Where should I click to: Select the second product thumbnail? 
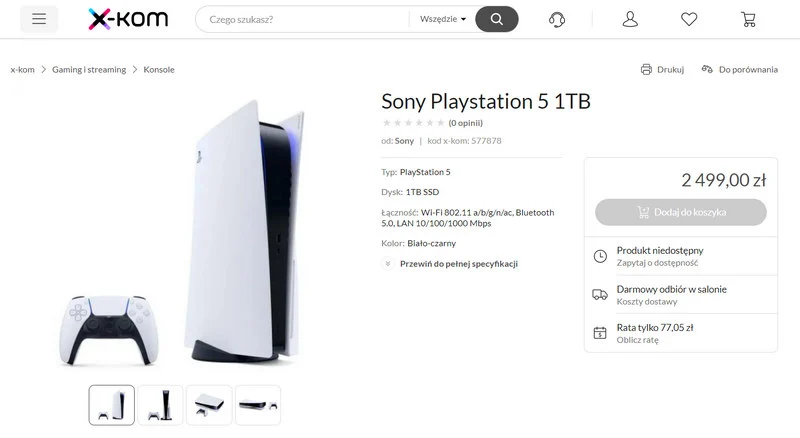click(160, 405)
